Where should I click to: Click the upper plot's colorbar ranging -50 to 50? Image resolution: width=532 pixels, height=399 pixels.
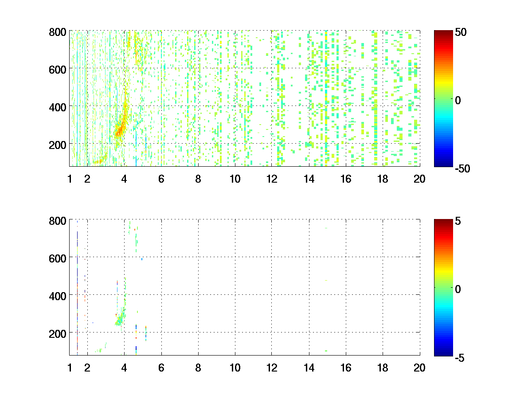(x=442, y=98)
